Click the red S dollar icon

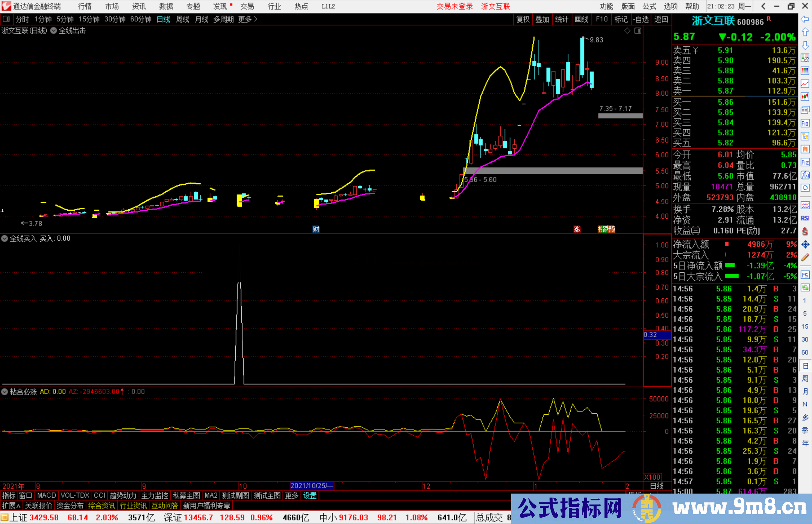(x=805, y=231)
